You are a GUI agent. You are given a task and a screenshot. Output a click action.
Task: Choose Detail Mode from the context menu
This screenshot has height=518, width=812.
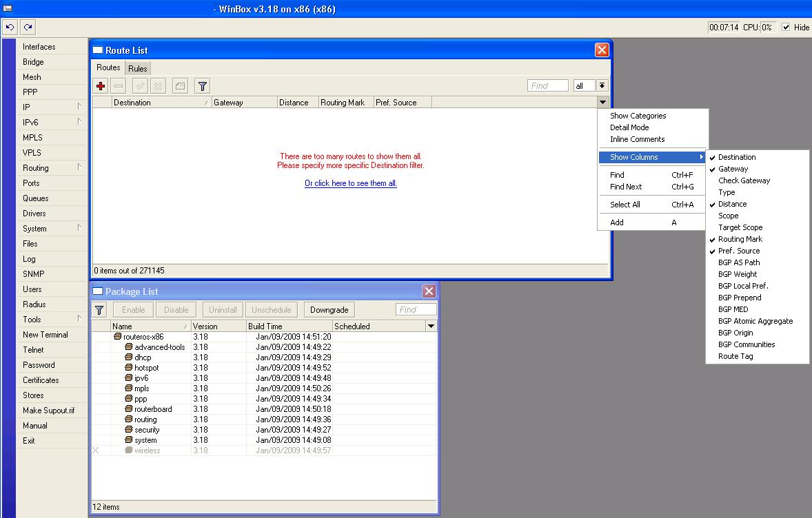pos(629,127)
